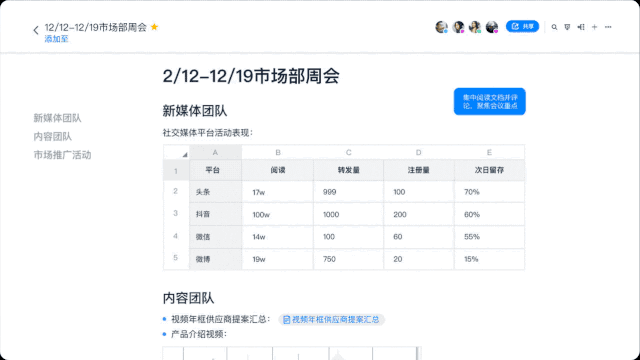
Task: Click the 添加至 link under the title
Action: [x=56, y=39]
